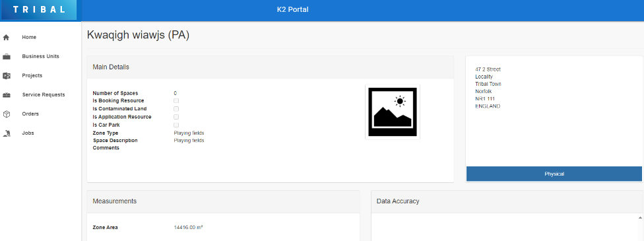Click the Projects icon in sidebar
644x241 pixels.
[6, 76]
